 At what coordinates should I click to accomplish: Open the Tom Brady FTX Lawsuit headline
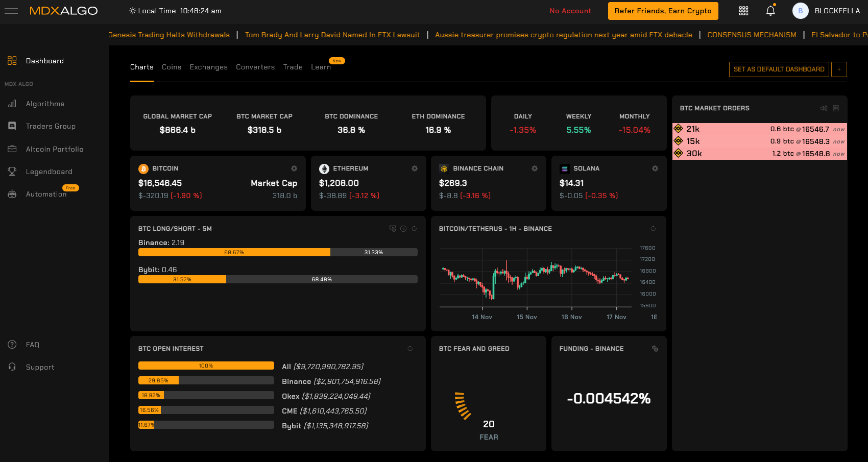[x=332, y=35]
